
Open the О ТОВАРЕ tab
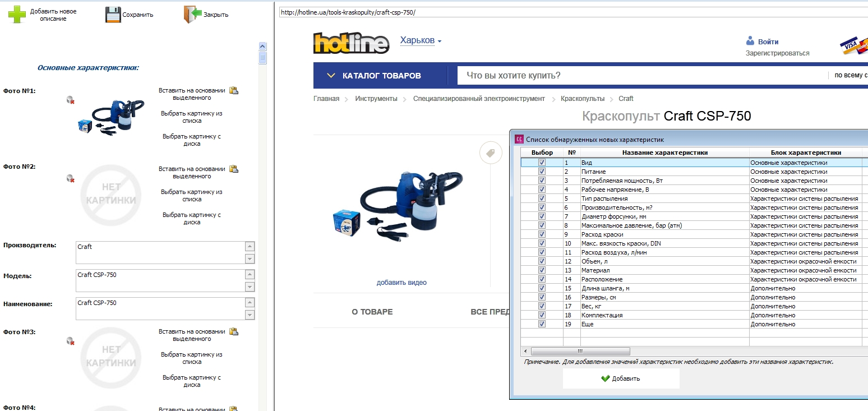[372, 312]
